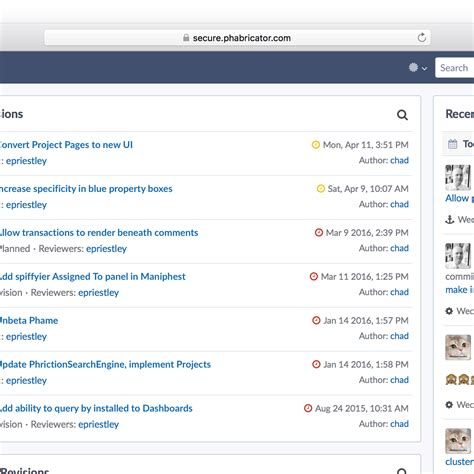Viewport: 474px width, 474px height.
Task: Click first grayscale avatar above 'Allow' link
Action: pyautogui.click(x=458, y=177)
